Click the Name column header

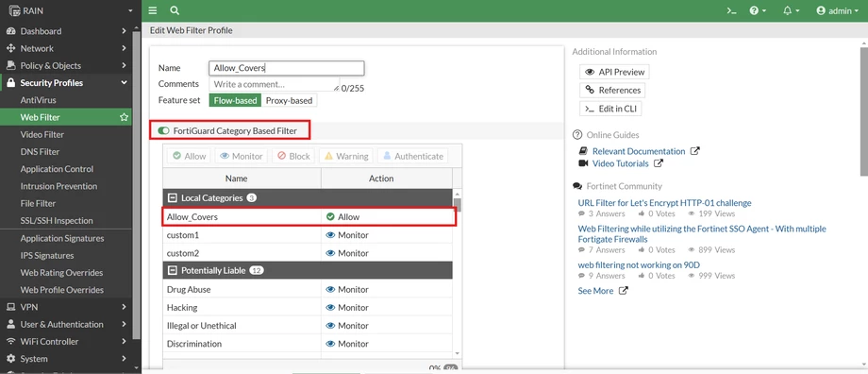tap(242, 178)
